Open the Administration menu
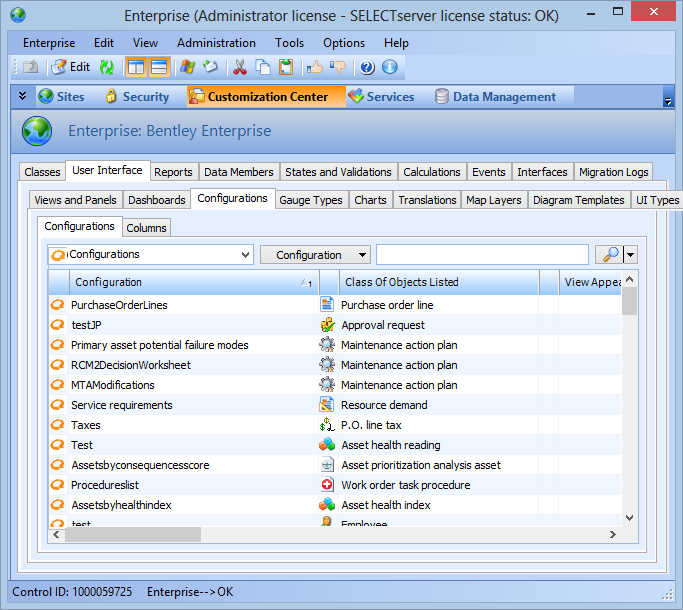The width and height of the screenshot is (683, 610). [x=216, y=43]
